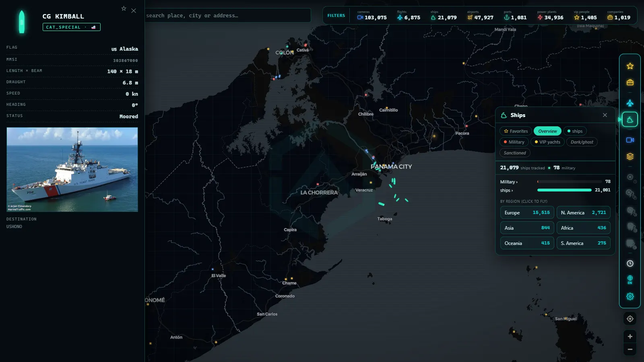Fly to Africa region
The height and width of the screenshot is (362, 644).
click(583, 228)
